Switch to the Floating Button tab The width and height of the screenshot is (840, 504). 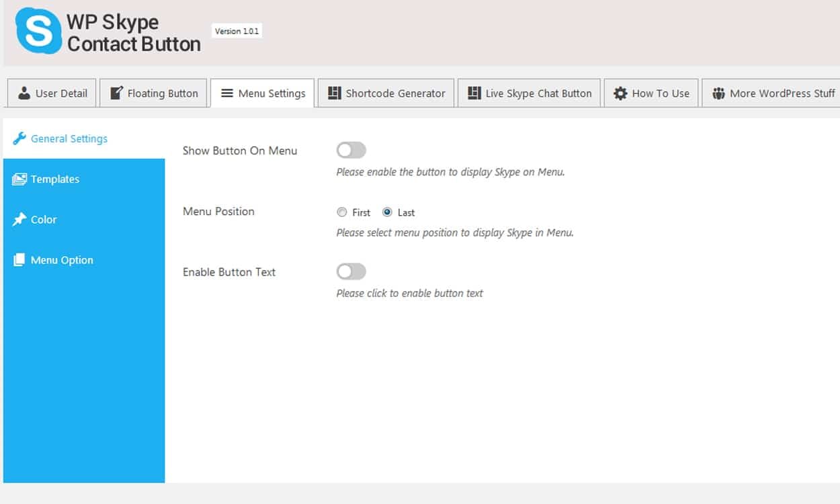coord(154,93)
